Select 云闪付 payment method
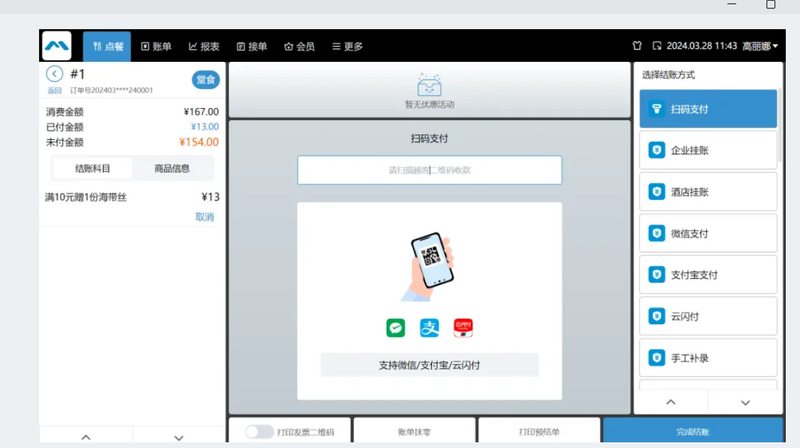 tap(708, 316)
